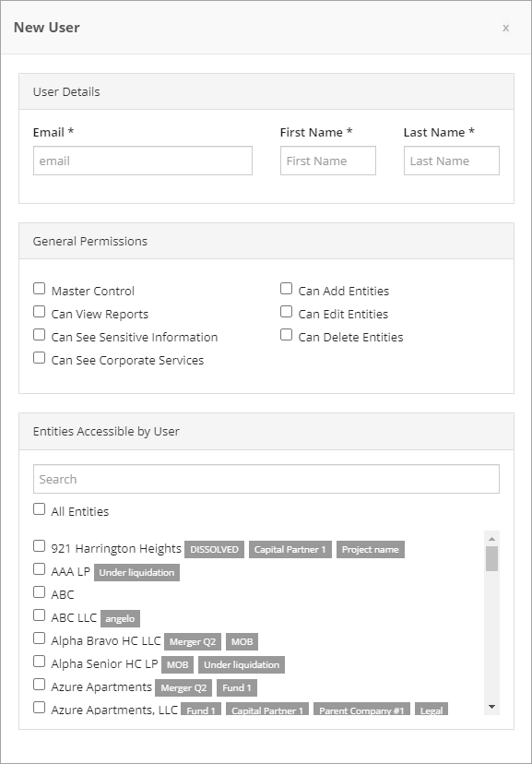Focus the First Name field
The height and width of the screenshot is (764, 532).
(x=328, y=161)
